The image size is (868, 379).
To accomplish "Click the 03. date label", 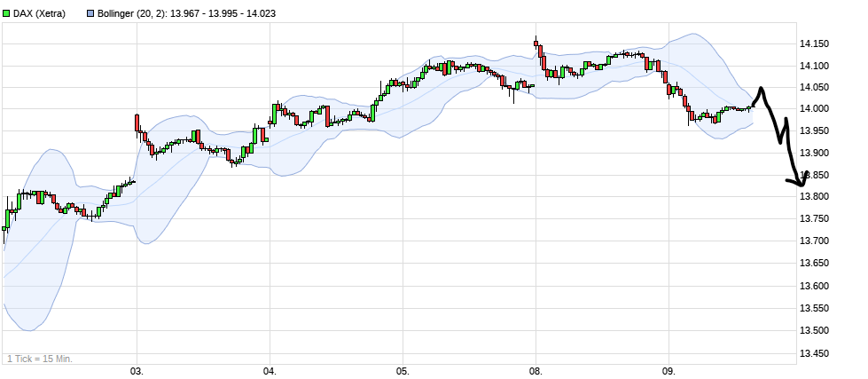I will point(137,370).
